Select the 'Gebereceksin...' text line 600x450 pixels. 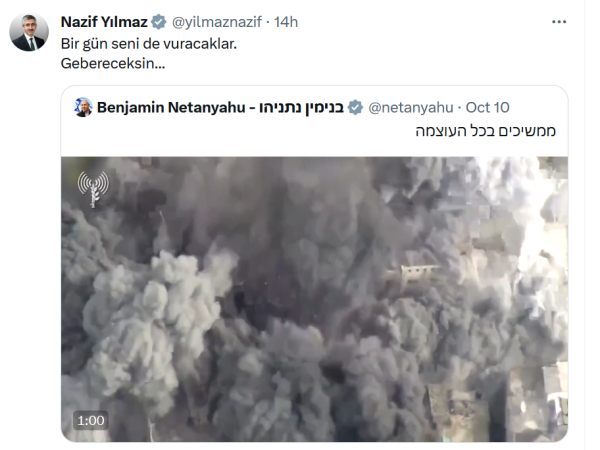click(113, 63)
